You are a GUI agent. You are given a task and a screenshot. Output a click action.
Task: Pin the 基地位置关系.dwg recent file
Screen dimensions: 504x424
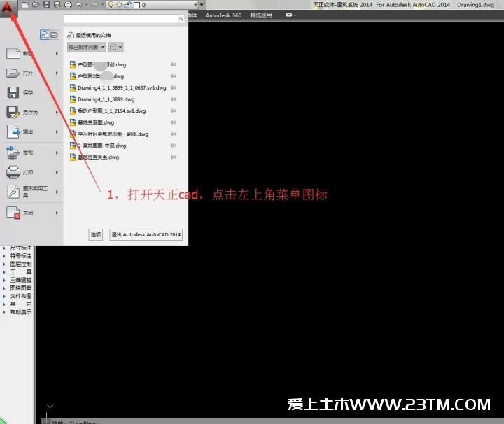click(x=174, y=157)
